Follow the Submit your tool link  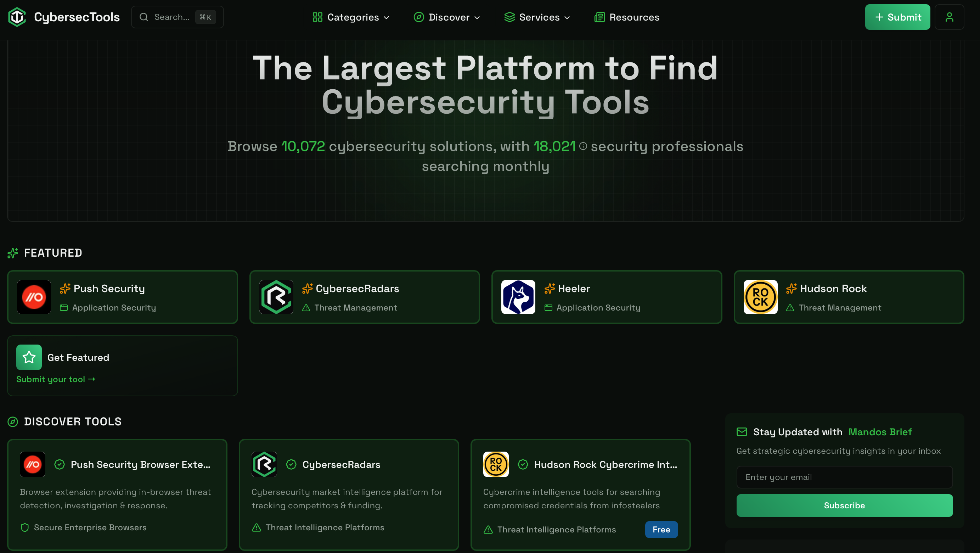56,379
